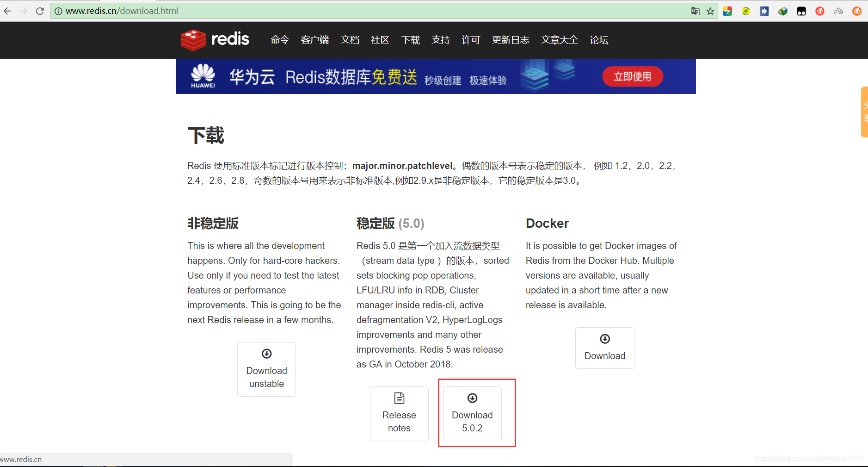
Task: Open the 许可 menu item
Action: [x=471, y=40]
